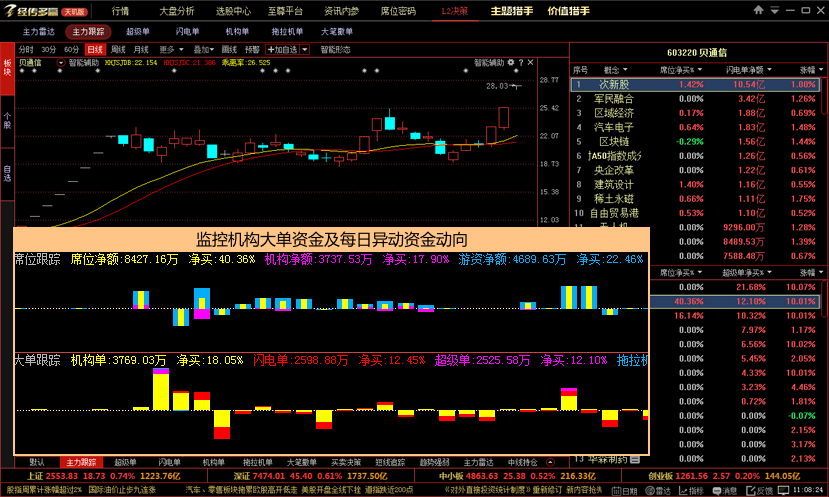Click the 创业板 1261.56 index readout
The width and height of the screenshot is (829, 497).
coord(724,476)
